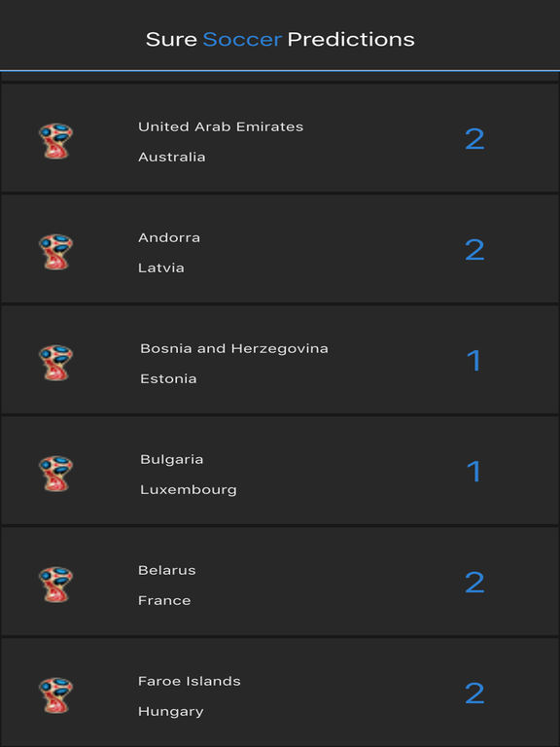
Task: Click the prediction 2 for UAE vs Australia
Action: click(474, 139)
